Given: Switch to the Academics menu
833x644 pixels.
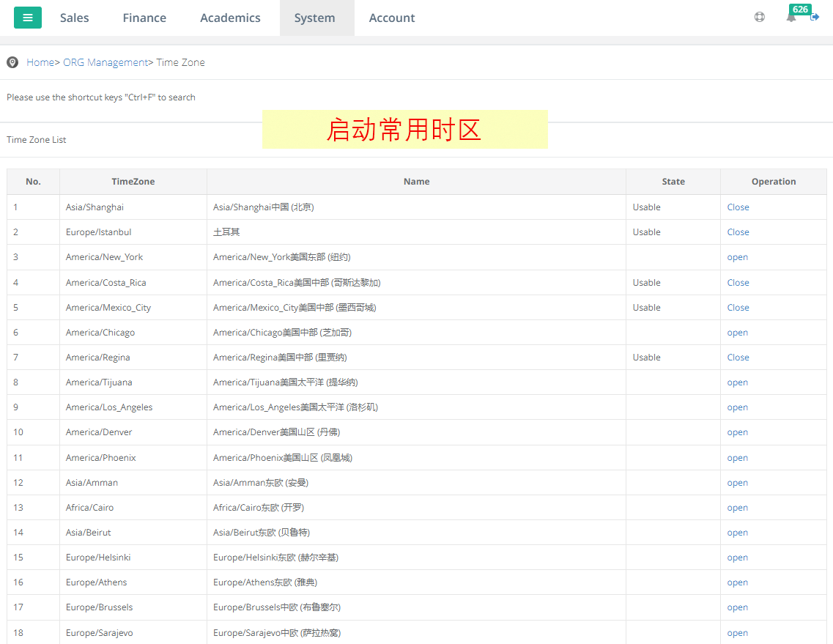Looking at the screenshot, I should pos(230,18).
